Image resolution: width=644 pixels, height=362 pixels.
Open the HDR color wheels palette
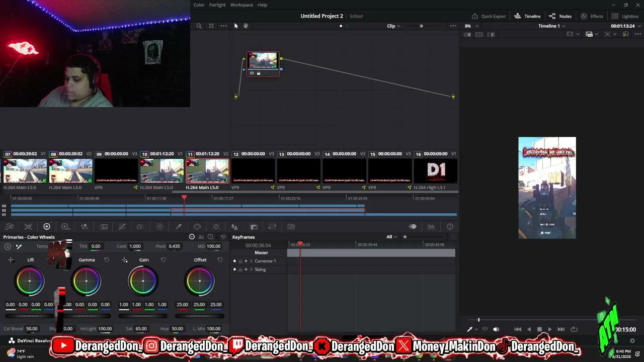[x=65, y=227]
